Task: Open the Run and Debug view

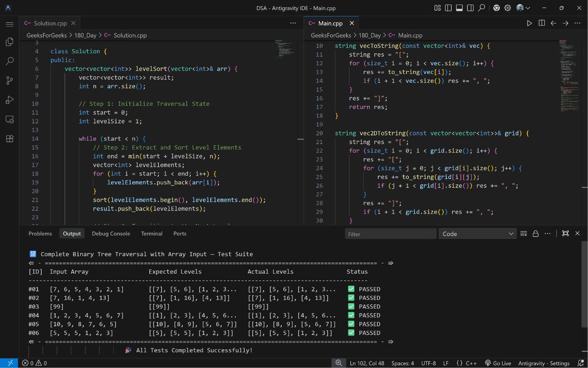Action: point(9,100)
